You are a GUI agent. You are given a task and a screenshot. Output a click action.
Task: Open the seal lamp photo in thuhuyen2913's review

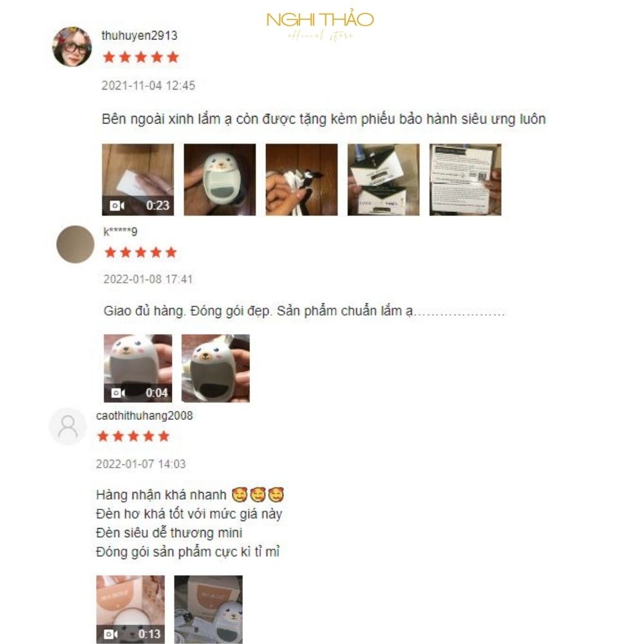(220, 180)
